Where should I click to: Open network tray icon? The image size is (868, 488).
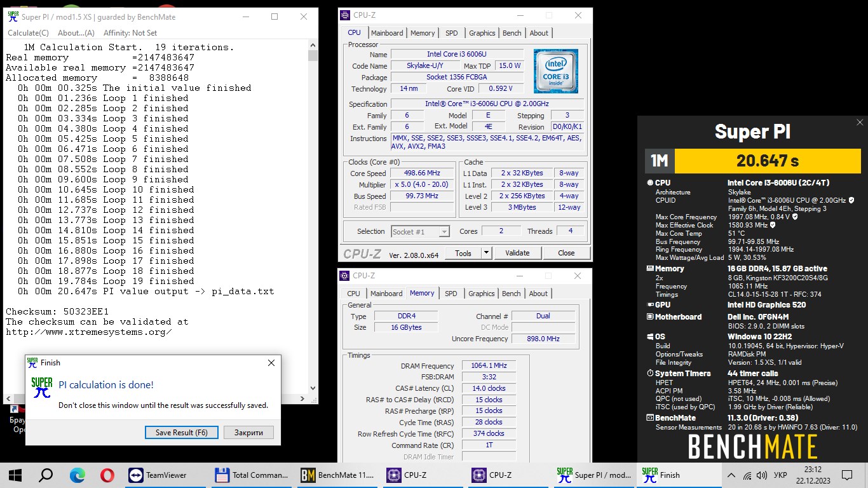(x=747, y=475)
